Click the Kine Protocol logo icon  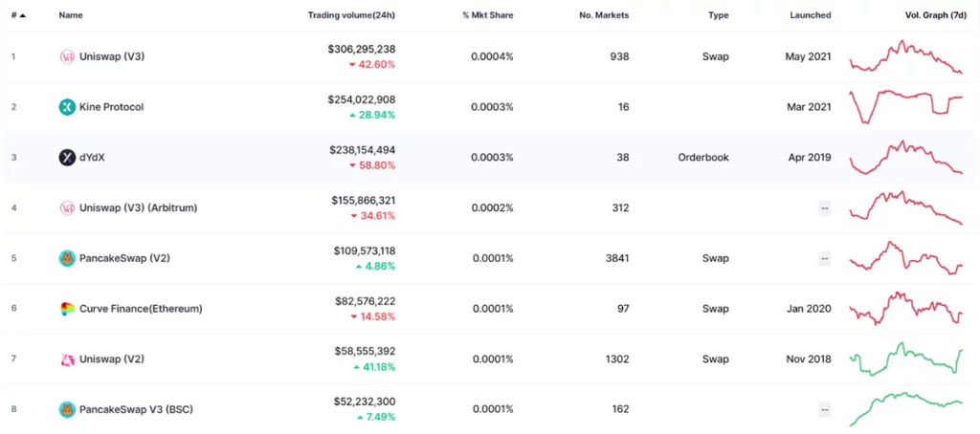click(x=67, y=107)
